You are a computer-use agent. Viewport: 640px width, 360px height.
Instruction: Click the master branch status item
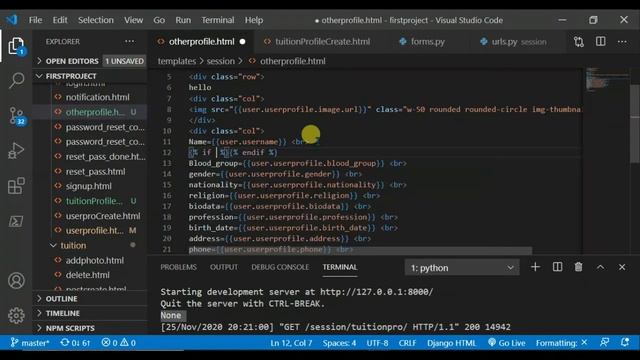[x=30, y=343]
